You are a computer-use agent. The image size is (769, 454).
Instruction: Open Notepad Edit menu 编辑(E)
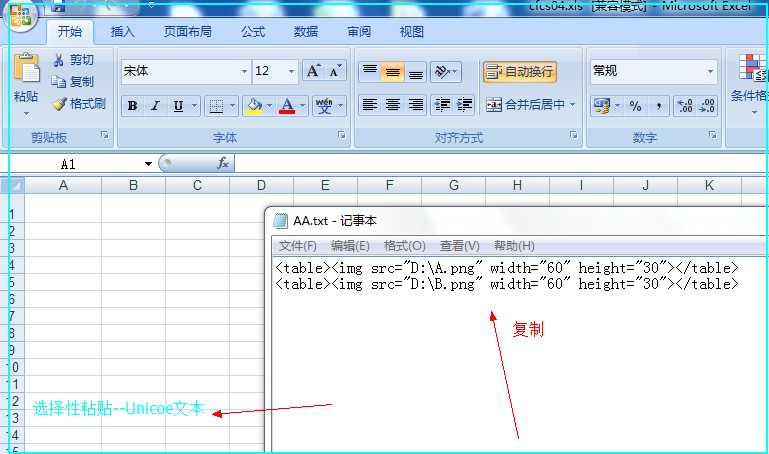(x=350, y=246)
